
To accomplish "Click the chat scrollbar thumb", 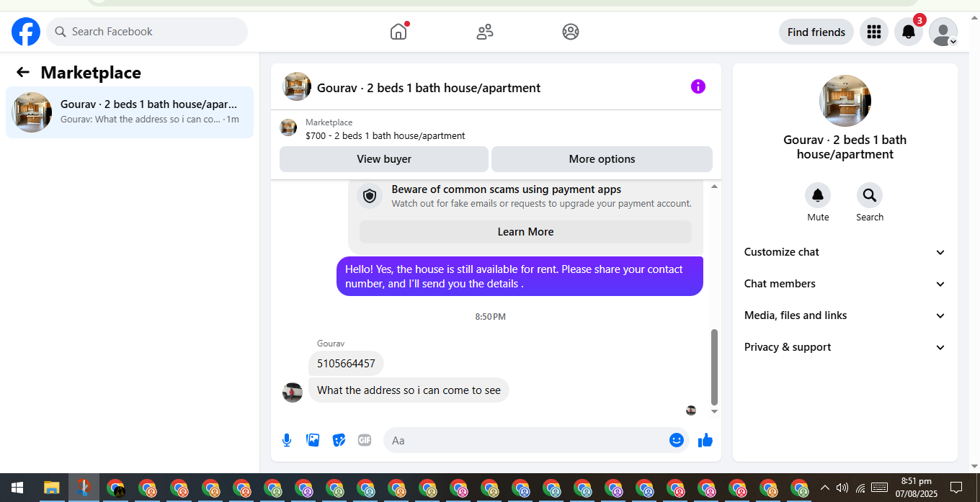I will click(x=714, y=367).
